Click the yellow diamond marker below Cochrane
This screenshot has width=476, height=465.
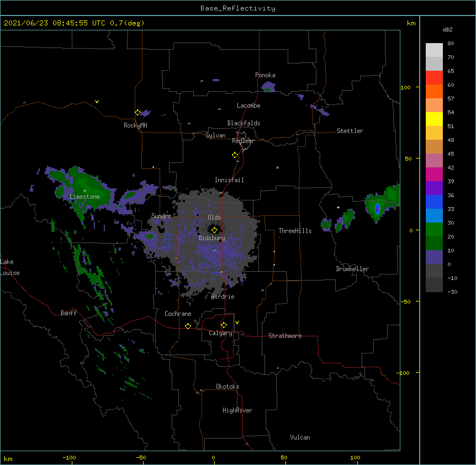(188, 326)
